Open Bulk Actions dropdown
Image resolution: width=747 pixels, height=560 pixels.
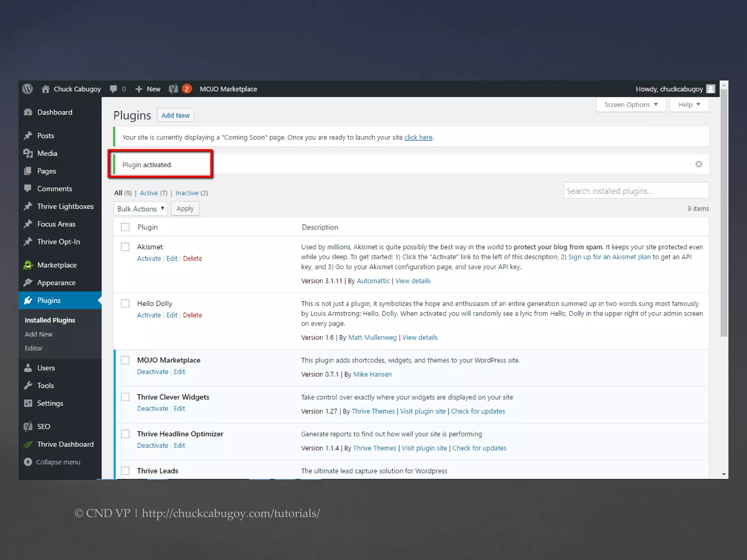click(141, 209)
